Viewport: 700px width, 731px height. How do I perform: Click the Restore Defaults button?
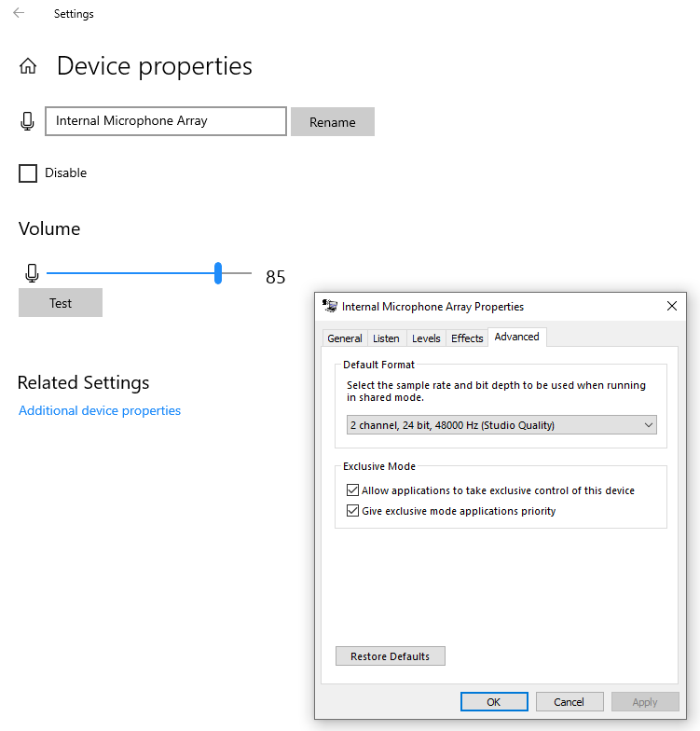click(390, 656)
